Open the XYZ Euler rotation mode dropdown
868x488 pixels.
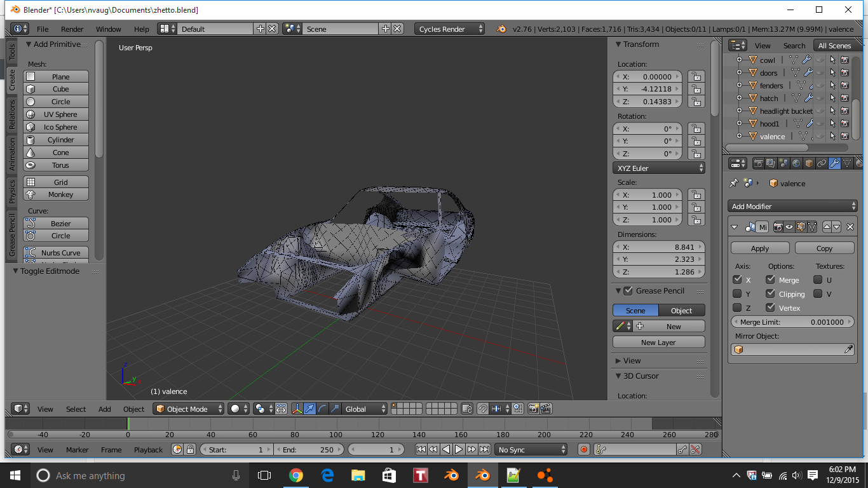point(659,168)
